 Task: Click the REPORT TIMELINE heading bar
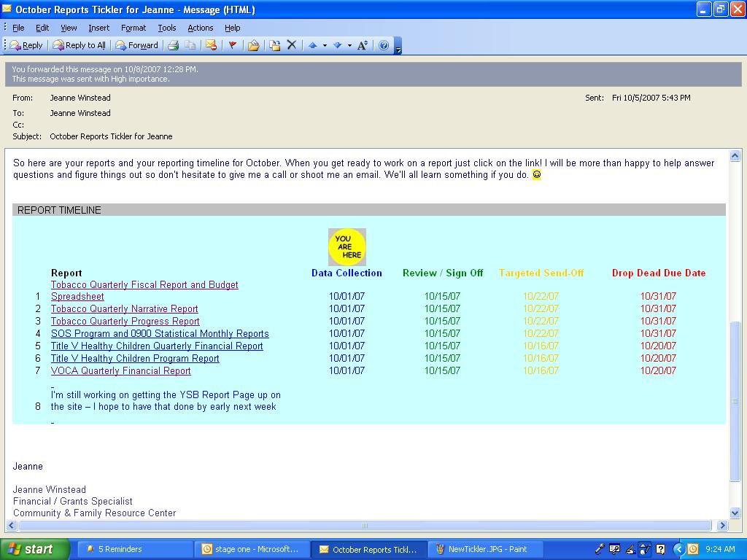point(368,209)
